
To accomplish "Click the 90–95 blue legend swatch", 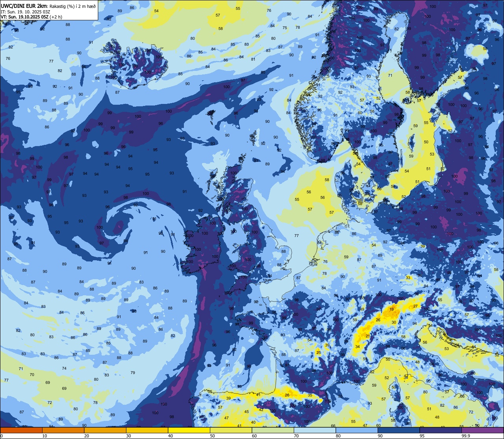I will point(398,430).
